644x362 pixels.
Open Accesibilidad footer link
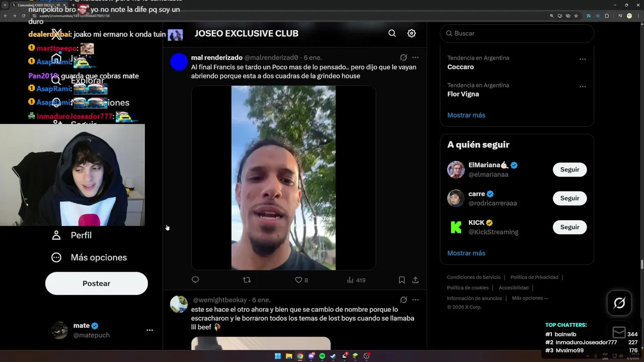(514, 288)
